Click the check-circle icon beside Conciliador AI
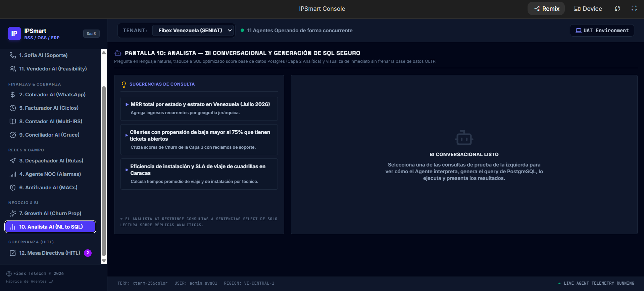Viewport: 644px width, 291px height. pyautogui.click(x=13, y=135)
